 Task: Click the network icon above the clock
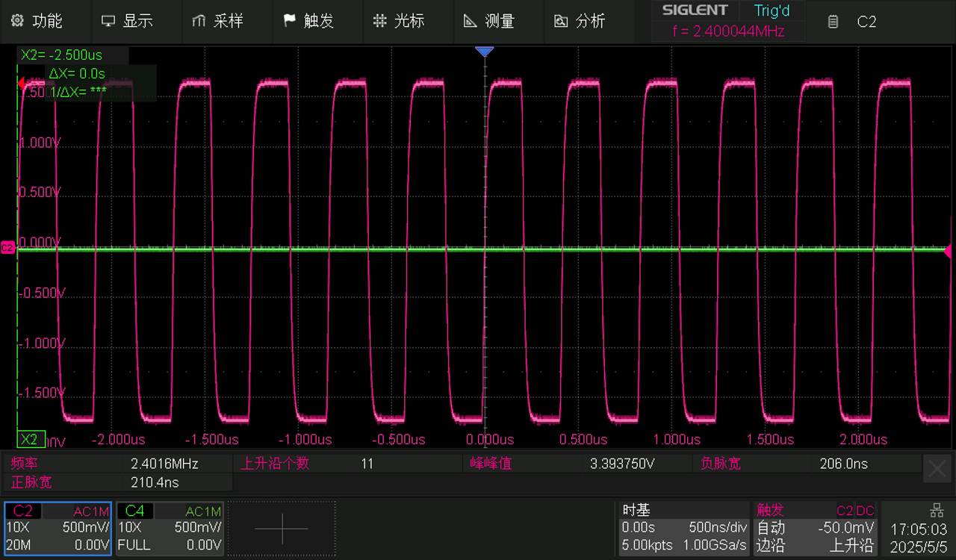coord(937,510)
